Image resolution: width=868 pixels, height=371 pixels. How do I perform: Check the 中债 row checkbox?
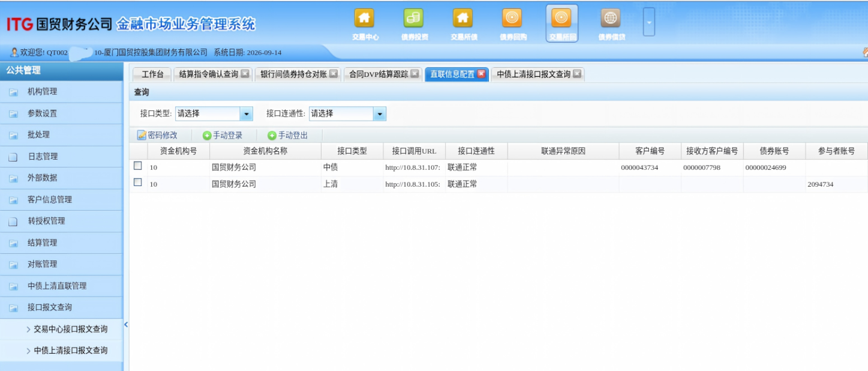[138, 166]
